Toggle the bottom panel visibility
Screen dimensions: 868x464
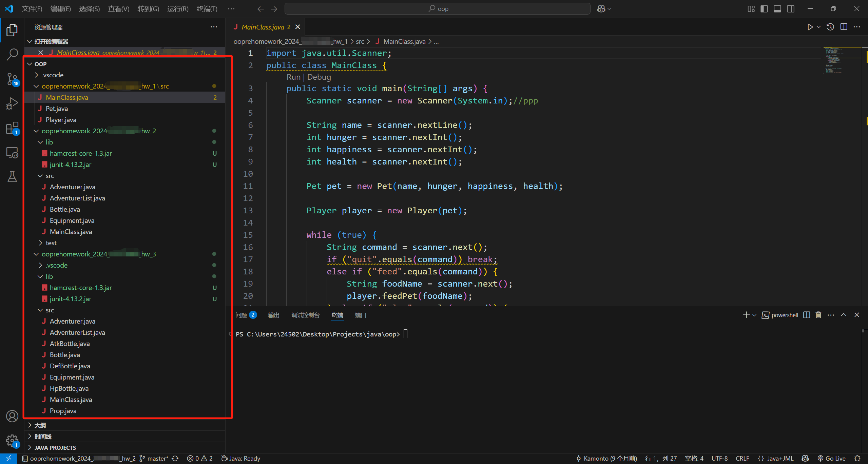coord(777,9)
